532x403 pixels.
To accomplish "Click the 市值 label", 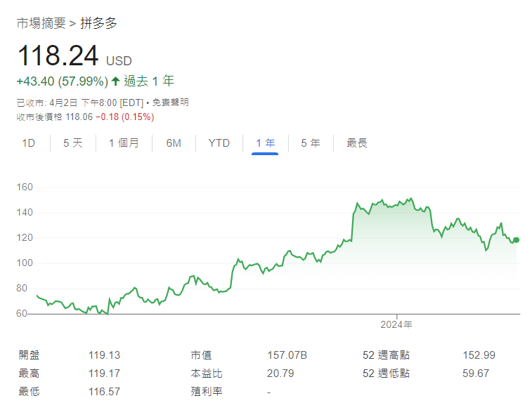I will click(x=201, y=355).
